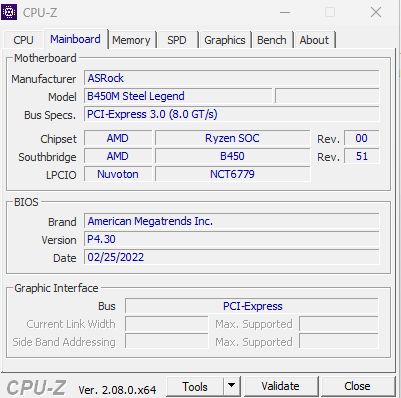The width and height of the screenshot is (401, 398).
Task: Go to the Graphics tab
Action: pos(225,40)
